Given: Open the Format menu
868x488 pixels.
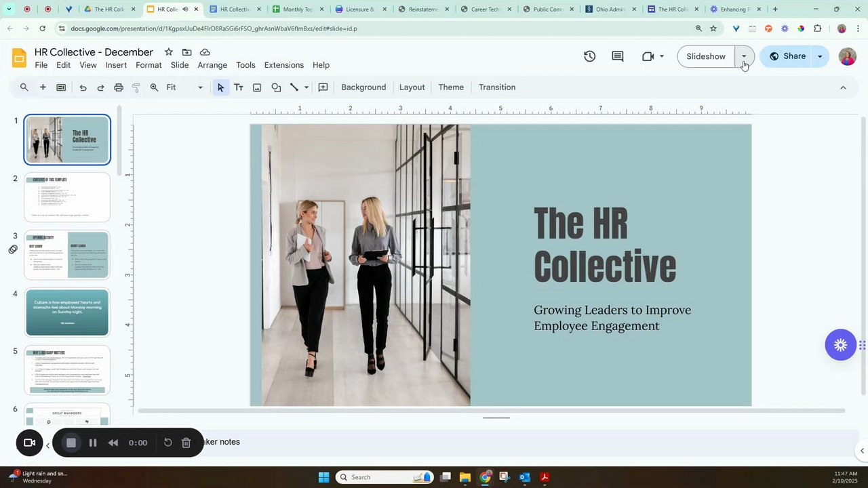Looking at the screenshot, I should pos(149,65).
